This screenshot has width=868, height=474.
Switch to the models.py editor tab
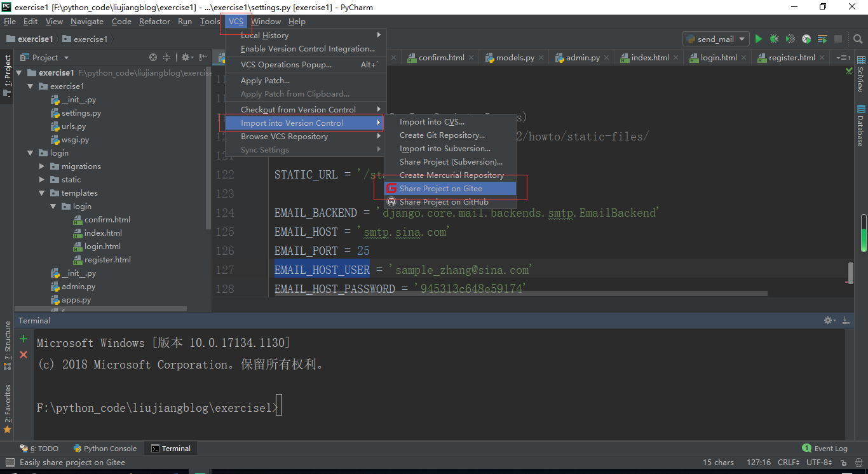click(514, 58)
